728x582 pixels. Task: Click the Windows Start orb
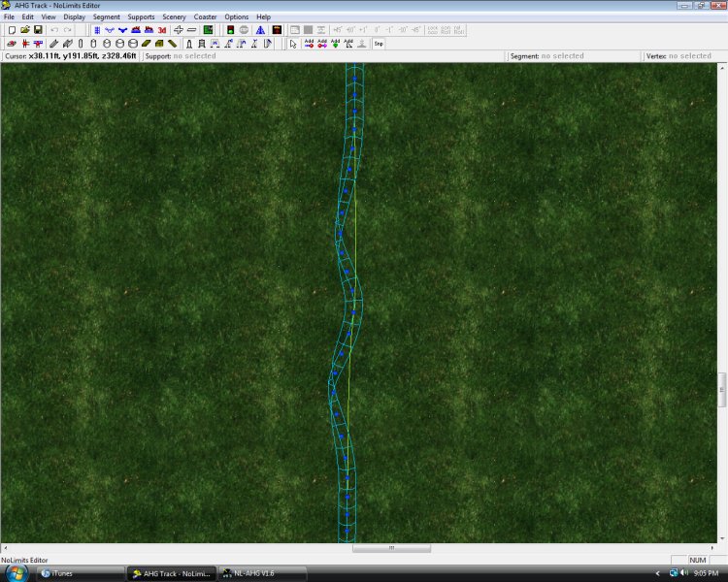[x=17, y=573]
